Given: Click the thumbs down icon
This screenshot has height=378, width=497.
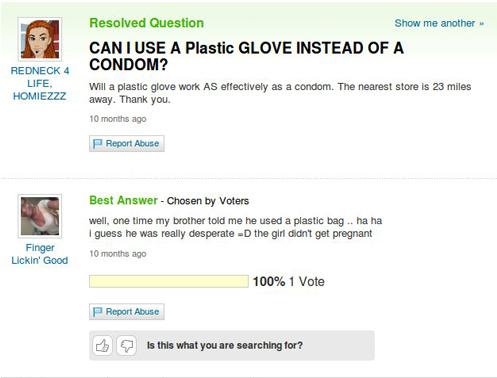Looking at the screenshot, I should (x=127, y=346).
